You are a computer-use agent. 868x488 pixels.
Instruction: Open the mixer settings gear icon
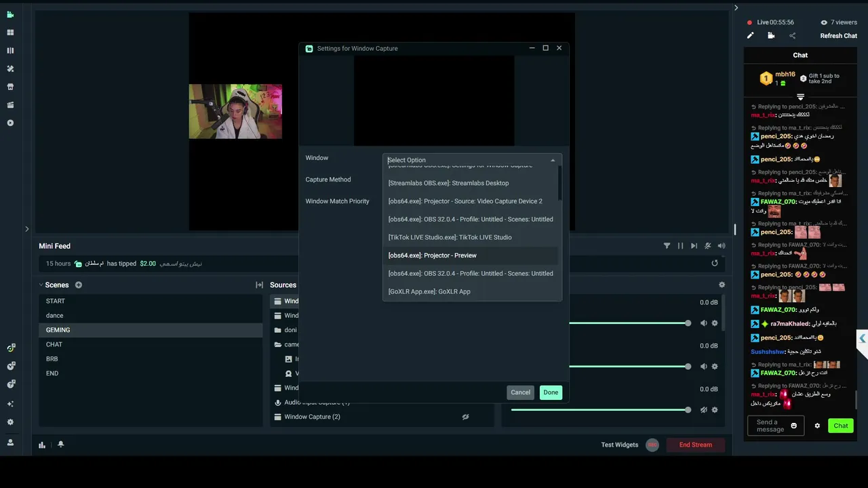pyautogui.click(x=722, y=285)
